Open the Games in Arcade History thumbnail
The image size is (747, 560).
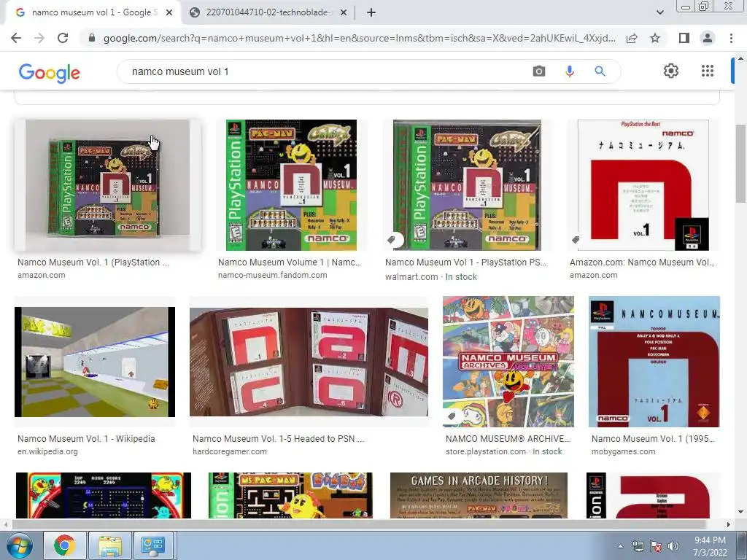479,495
